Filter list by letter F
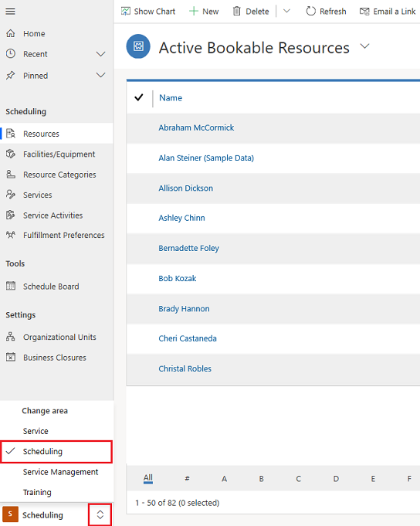This screenshot has height=526, width=420. (x=409, y=479)
